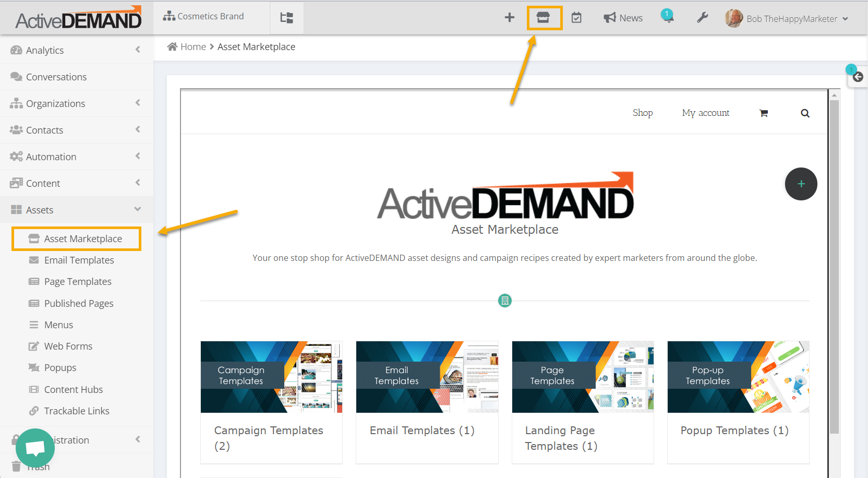This screenshot has height=478, width=868.
Task: Click the Home breadcrumb icon
Action: pyautogui.click(x=172, y=46)
